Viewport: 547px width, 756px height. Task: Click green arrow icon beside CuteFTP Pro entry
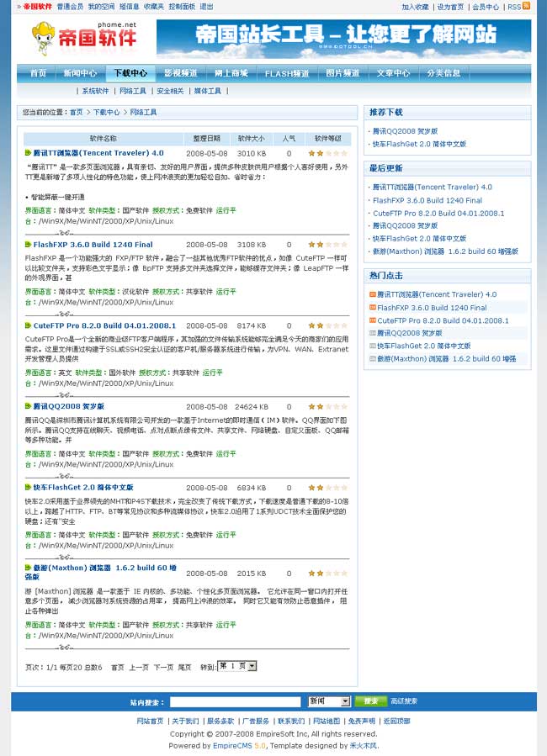click(x=28, y=325)
